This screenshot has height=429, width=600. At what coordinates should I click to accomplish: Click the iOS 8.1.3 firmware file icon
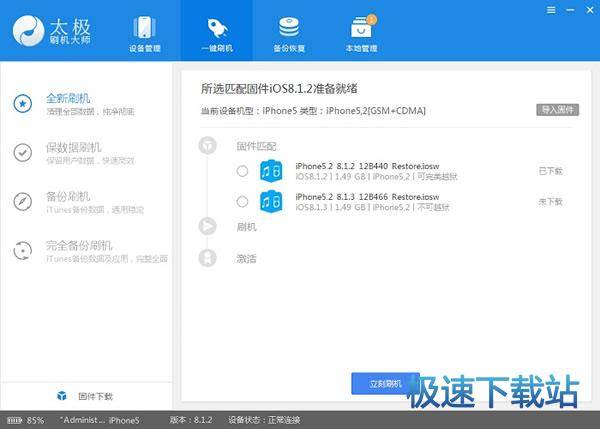(271, 201)
